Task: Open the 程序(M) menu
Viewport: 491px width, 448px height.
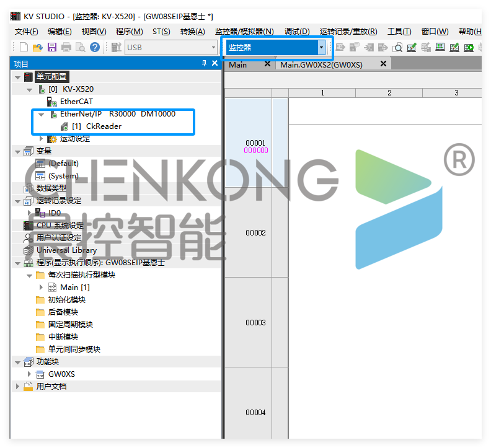Action: point(130,32)
